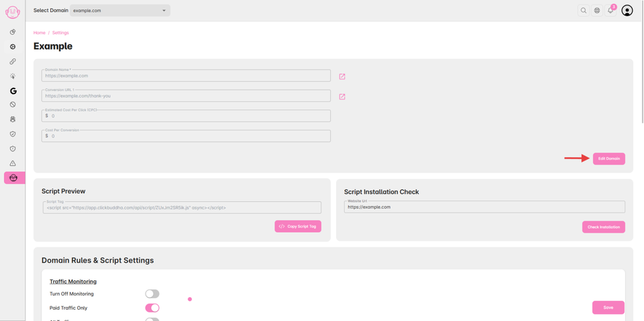This screenshot has width=644, height=321.
Task: Go to Home breadcrumb
Action: (39, 33)
